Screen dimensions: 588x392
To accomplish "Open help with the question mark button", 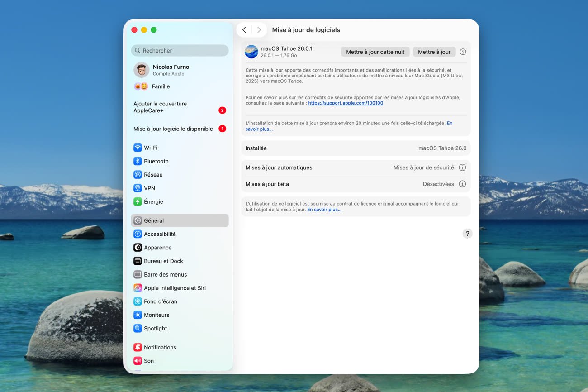I will (467, 234).
